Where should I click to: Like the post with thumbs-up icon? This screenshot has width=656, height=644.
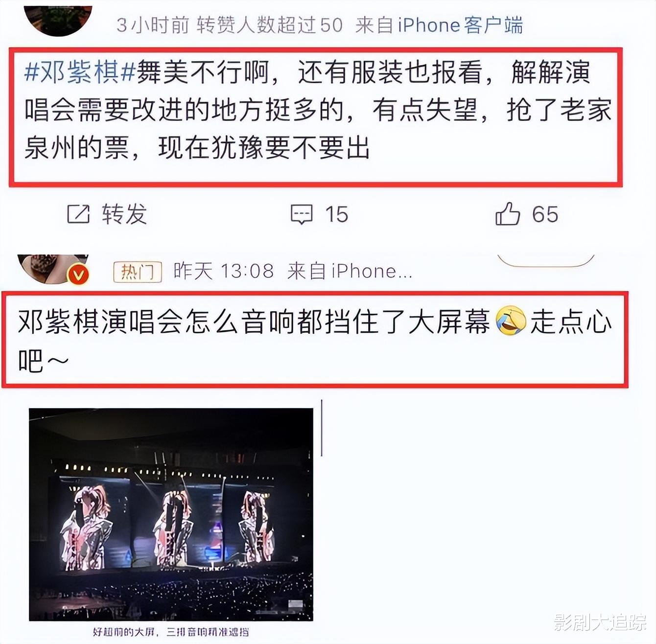coord(508,214)
